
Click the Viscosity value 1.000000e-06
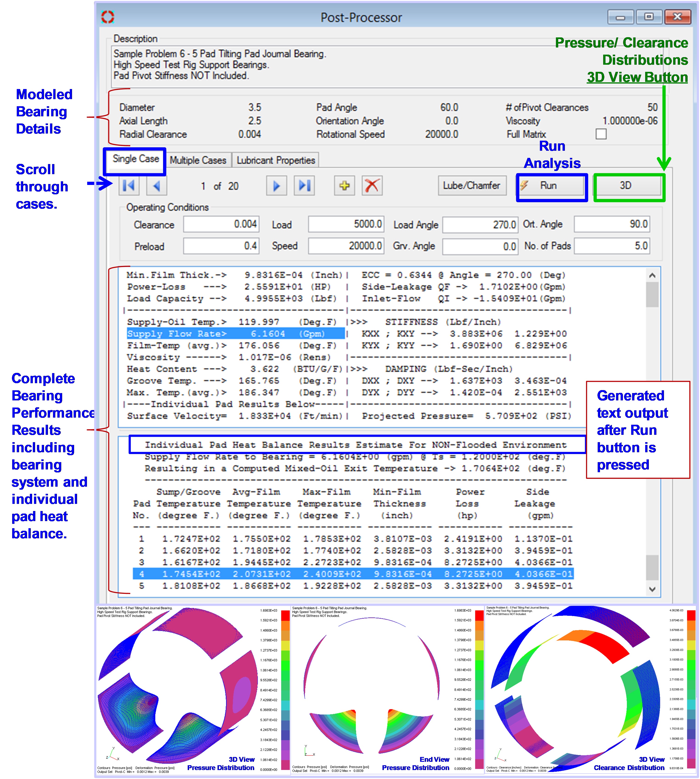(630, 121)
